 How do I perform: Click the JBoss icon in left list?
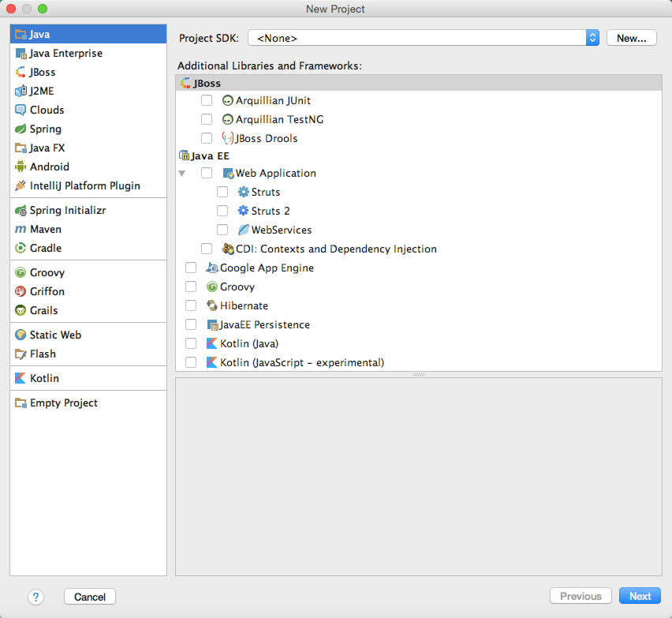21,72
